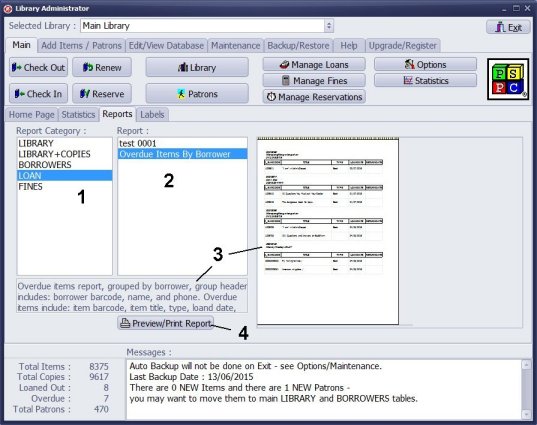
Task: Open the Selected Library spinner dropdown
Action: pyautogui.click(x=329, y=26)
